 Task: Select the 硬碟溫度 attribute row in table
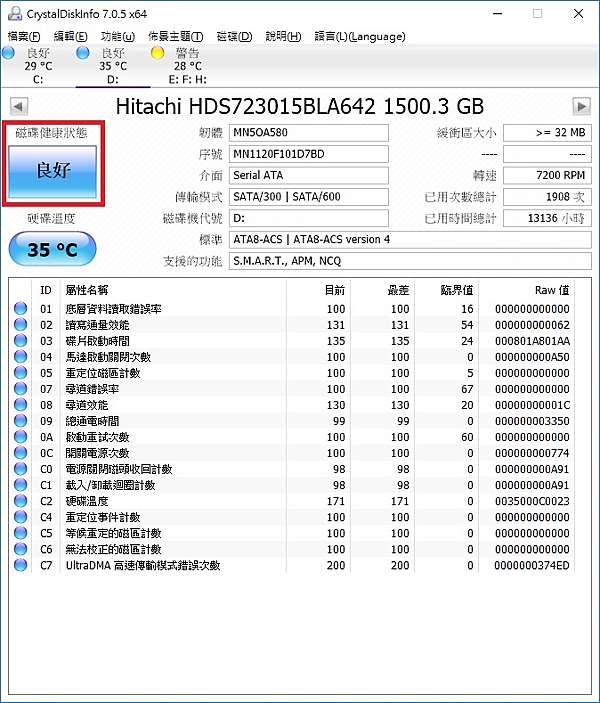click(292, 501)
